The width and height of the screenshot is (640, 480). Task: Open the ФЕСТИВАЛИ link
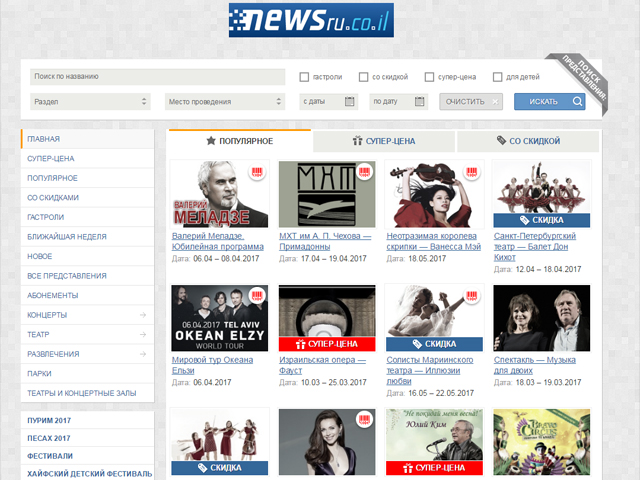pos(50,456)
